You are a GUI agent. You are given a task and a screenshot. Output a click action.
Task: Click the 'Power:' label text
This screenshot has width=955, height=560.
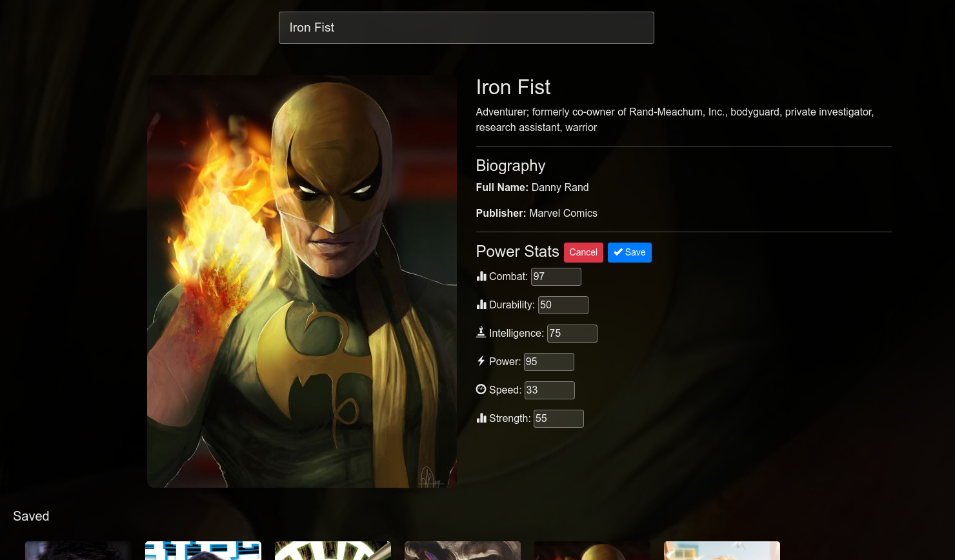[x=505, y=361]
